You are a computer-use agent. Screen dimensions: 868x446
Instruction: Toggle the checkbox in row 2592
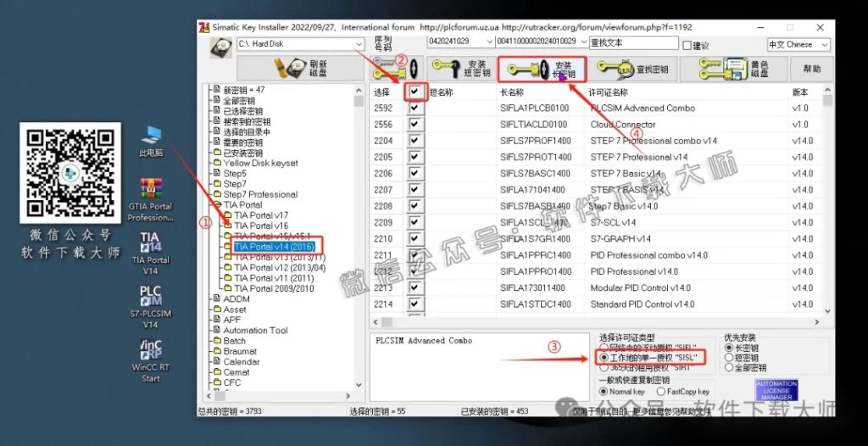(x=415, y=108)
